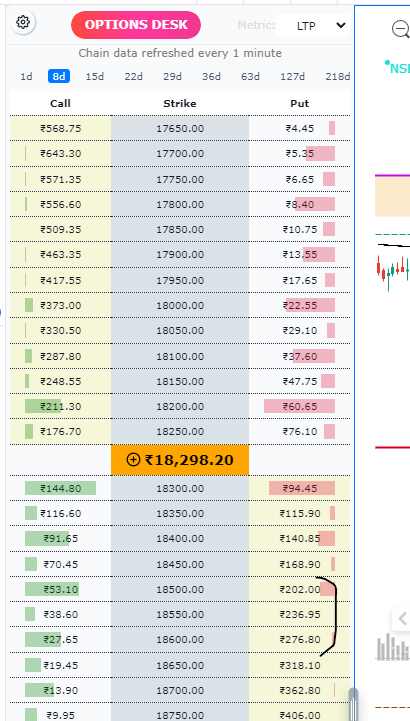
Task: Click the collapse chevron on chart edge
Action: pos(402,619)
